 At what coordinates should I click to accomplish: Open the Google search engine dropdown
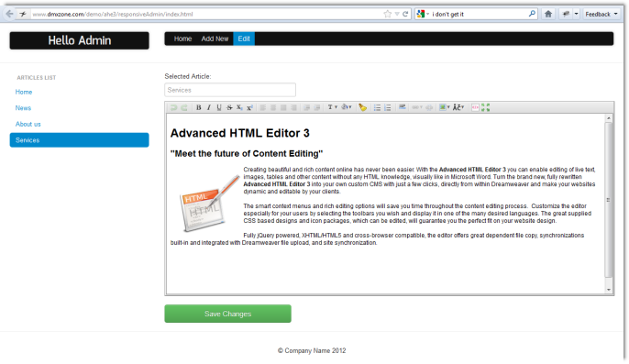pyautogui.click(x=423, y=14)
